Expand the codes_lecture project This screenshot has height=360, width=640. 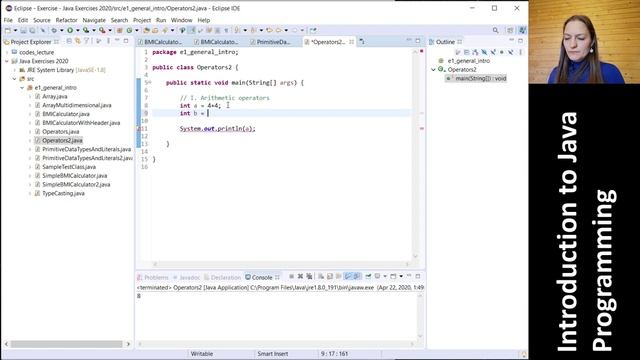pyautogui.click(x=7, y=52)
